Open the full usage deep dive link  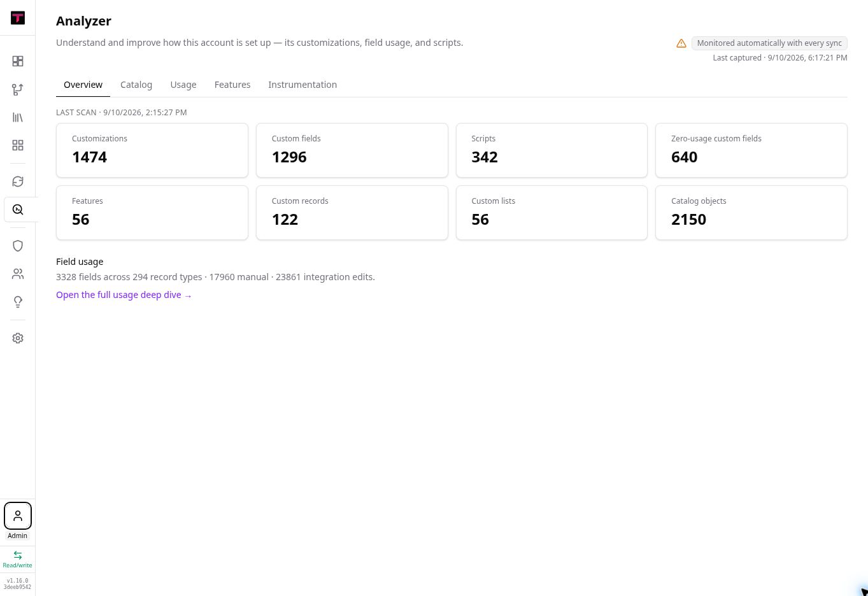click(x=124, y=295)
